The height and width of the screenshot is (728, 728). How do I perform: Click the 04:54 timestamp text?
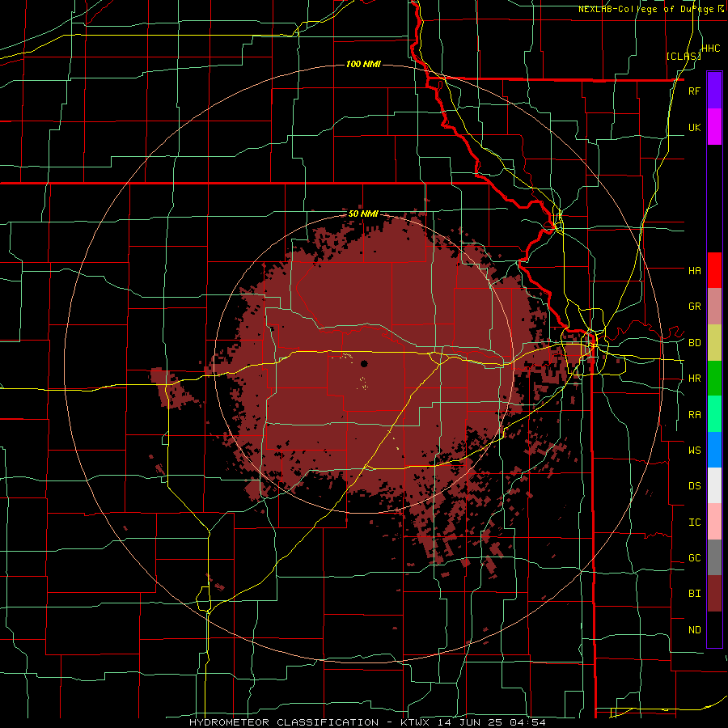(529, 722)
